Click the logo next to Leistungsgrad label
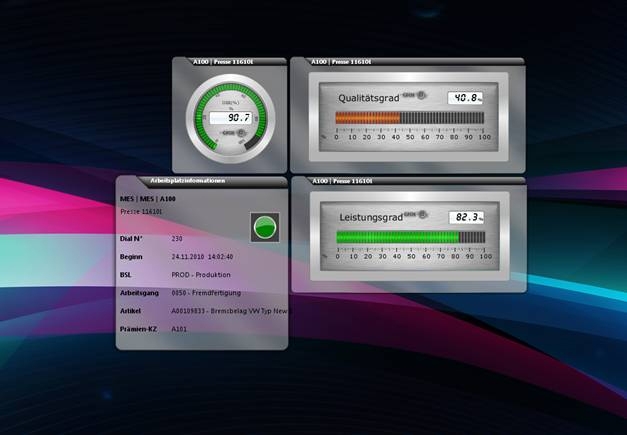 pyautogui.click(x=422, y=214)
